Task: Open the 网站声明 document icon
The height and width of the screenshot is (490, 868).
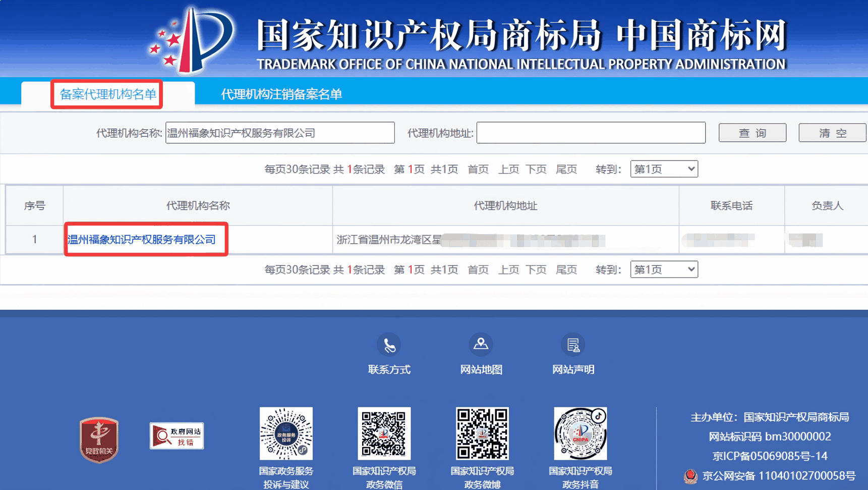Action: coord(573,345)
